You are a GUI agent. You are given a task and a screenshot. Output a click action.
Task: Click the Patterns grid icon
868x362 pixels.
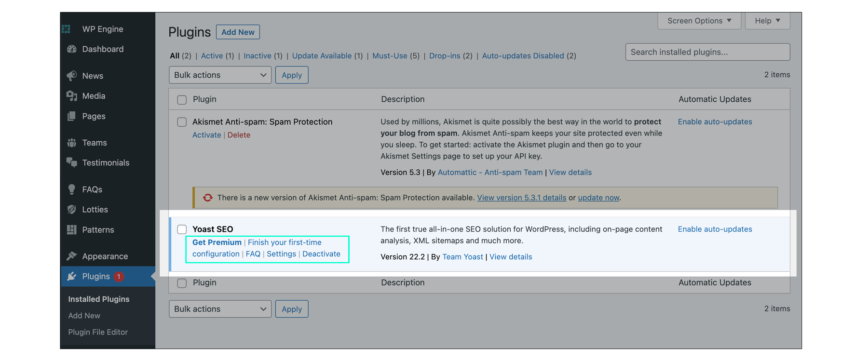[x=72, y=230]
